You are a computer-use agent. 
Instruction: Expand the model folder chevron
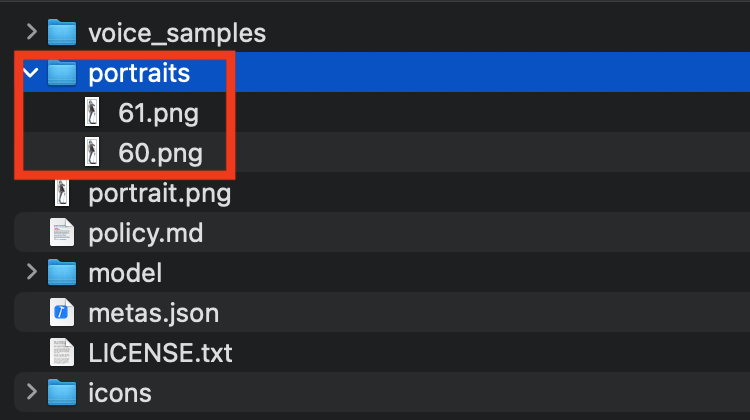[x=31, y=272]
